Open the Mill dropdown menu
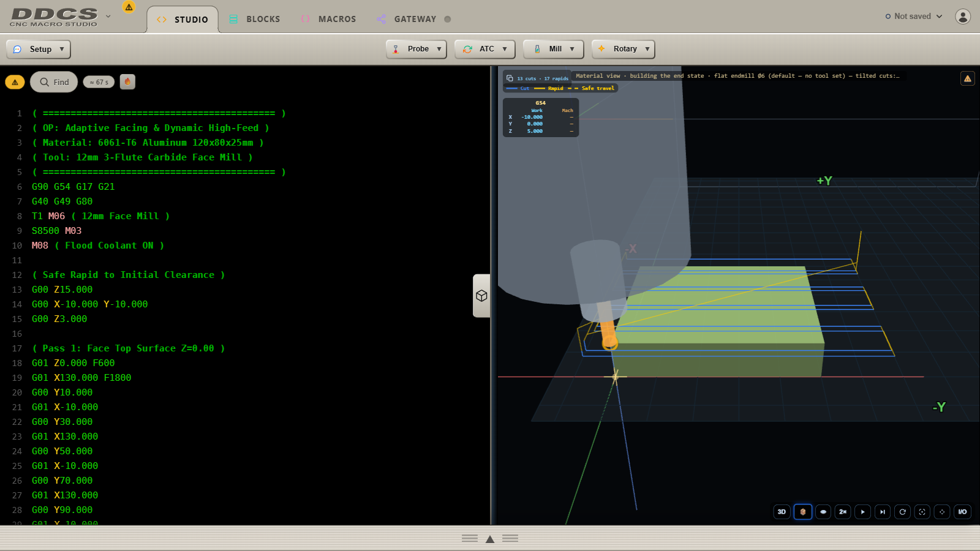 tap(554, 49)
